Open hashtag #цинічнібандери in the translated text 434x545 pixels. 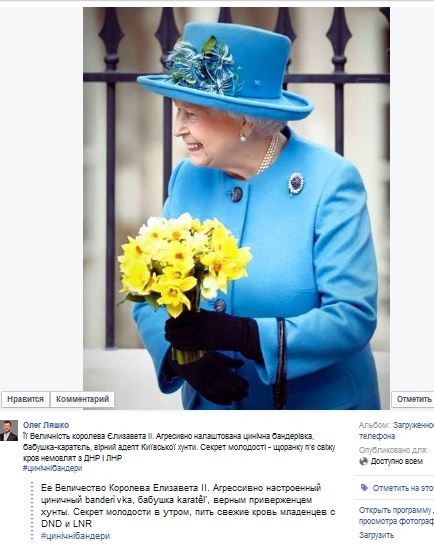[x=75, y=536]
